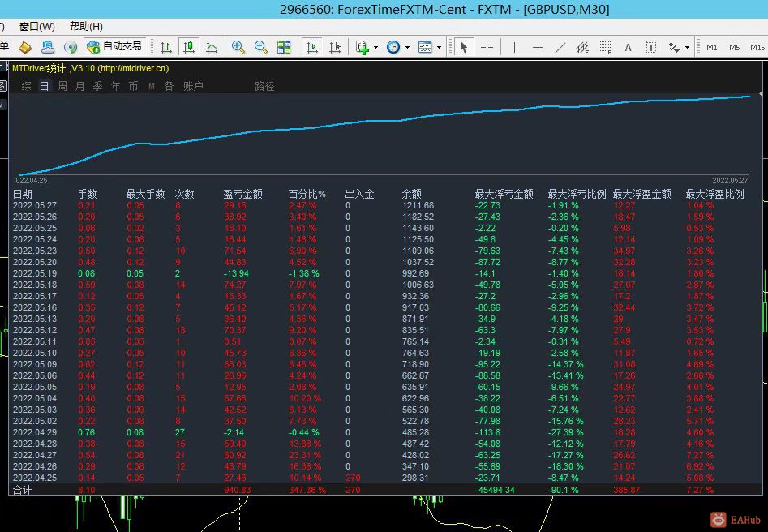
Task: Switch to the 周 weekly tab
Action: (x=62, y=86)
